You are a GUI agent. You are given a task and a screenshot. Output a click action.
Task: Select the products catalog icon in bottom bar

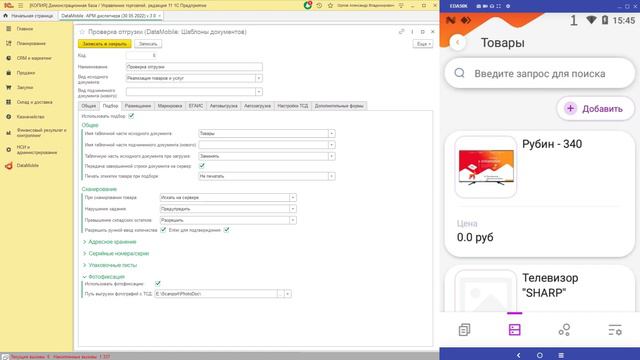514,329
